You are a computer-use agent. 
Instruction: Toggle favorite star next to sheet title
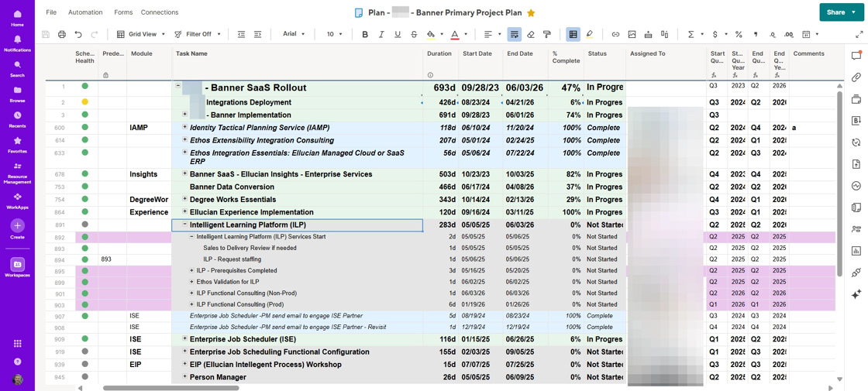coord(531,12)
